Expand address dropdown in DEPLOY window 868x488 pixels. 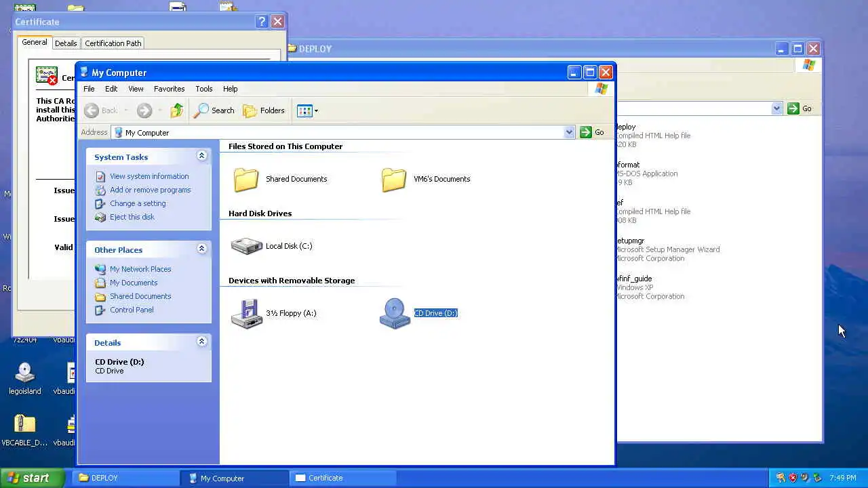[776, 108]
